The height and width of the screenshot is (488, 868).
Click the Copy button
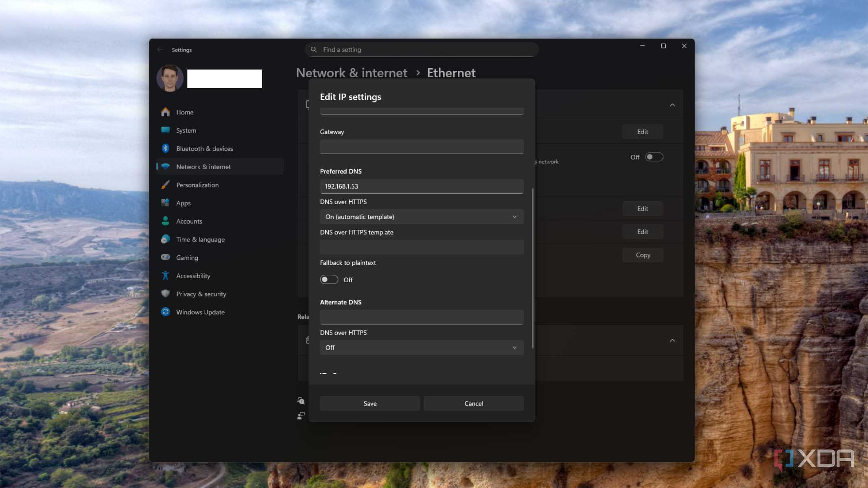click(643, 255)
